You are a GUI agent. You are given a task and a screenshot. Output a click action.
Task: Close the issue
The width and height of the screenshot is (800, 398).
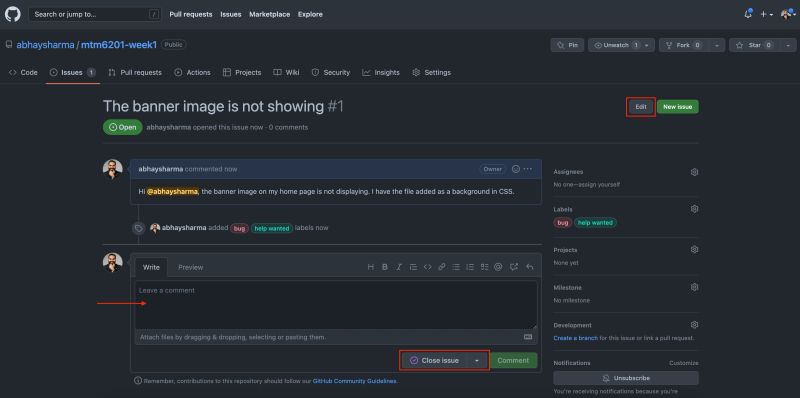coord(435,360)
